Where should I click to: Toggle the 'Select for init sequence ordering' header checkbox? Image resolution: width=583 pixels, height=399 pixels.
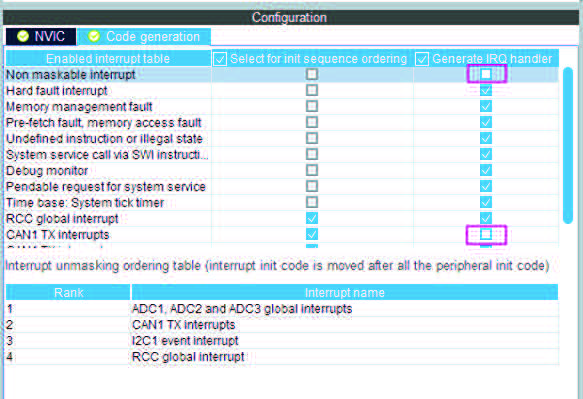coord(220,59)
